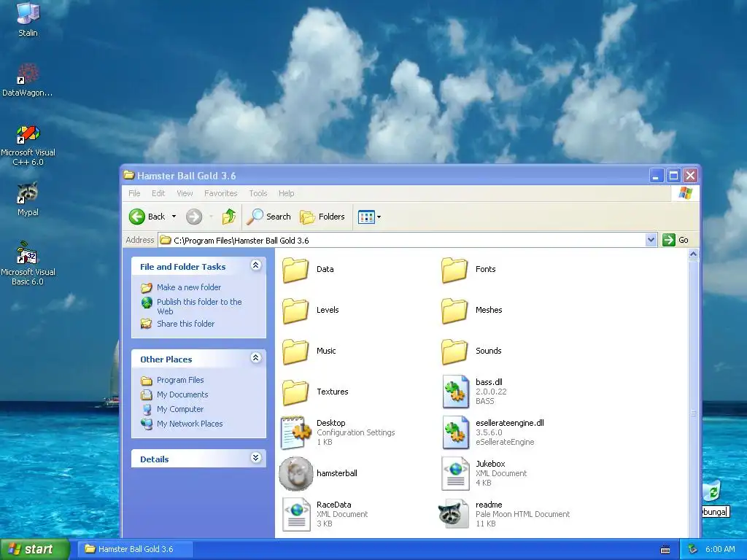Select the RaceData XML document icon
Screen dimensions: 747x560
(296, 514)
